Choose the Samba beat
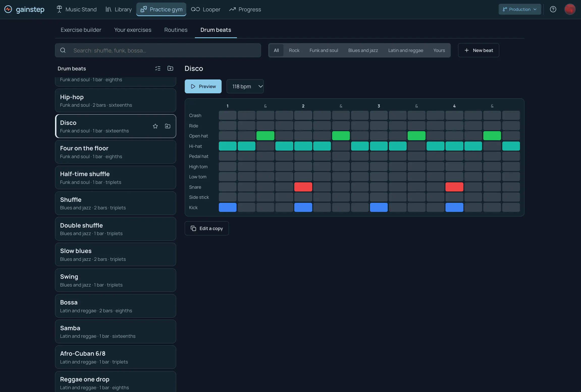Viewport: 581px width, 392px height. point(116,331)
